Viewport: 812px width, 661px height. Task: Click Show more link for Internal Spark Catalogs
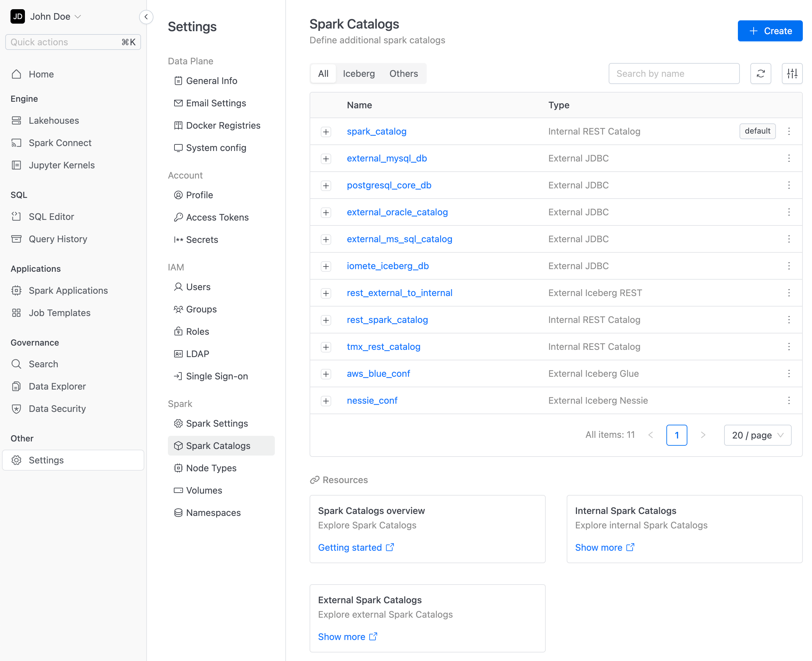pyautogui.click(x=605, y=547)
